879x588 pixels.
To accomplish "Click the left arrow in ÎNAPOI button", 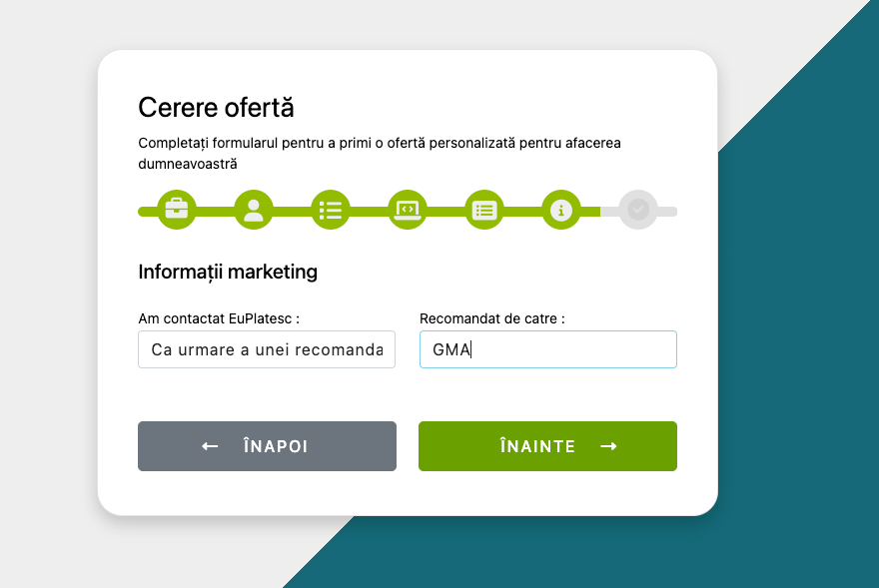I will [210, 446].
